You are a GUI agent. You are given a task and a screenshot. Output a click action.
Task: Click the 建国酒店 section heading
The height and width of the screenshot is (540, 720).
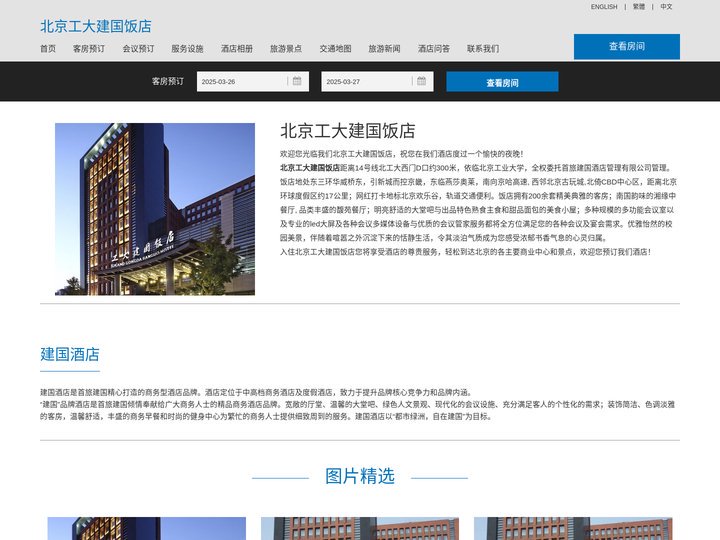click(x=70, y=354)
